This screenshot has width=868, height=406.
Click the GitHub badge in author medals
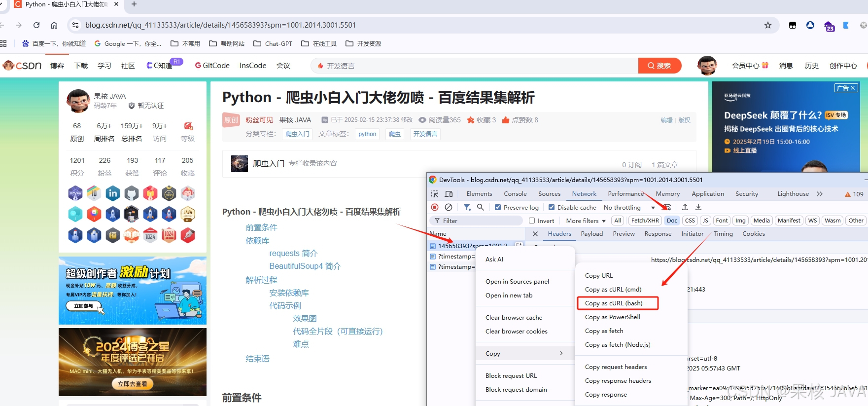(132, 193)
